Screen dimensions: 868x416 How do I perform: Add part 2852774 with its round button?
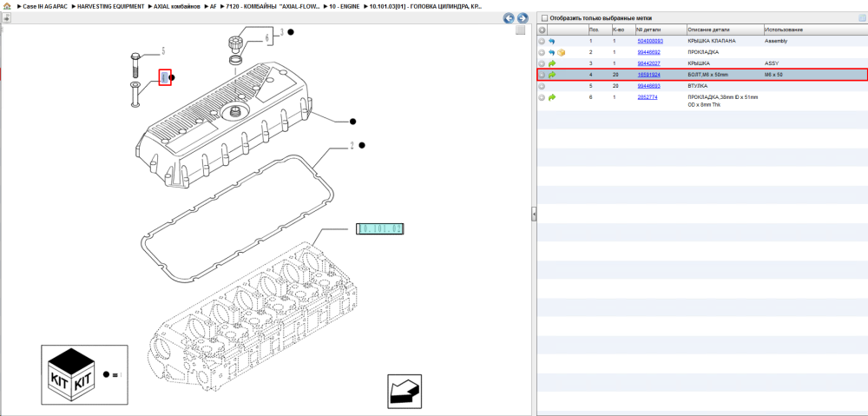pyautogui.click(x=542, y=97)
